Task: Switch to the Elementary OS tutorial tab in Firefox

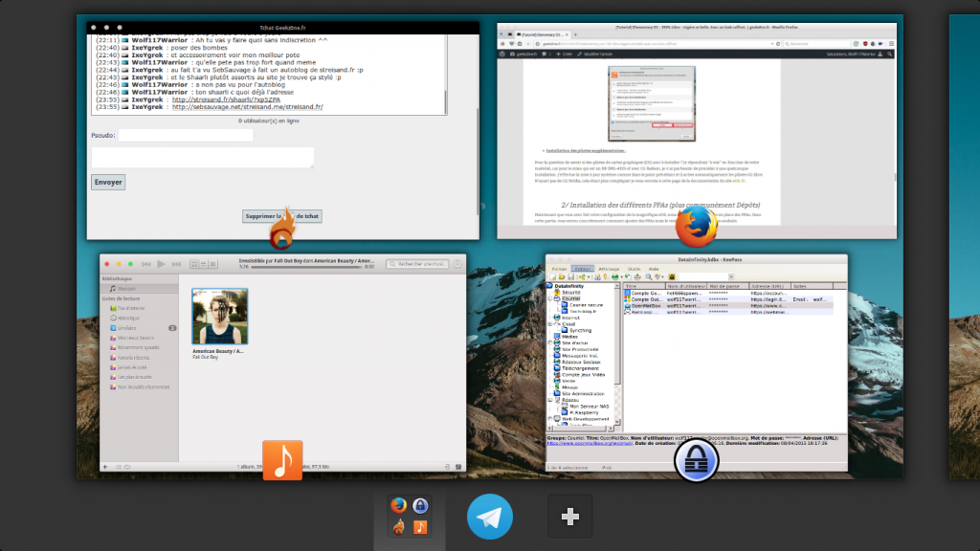Action: (545, 35)
